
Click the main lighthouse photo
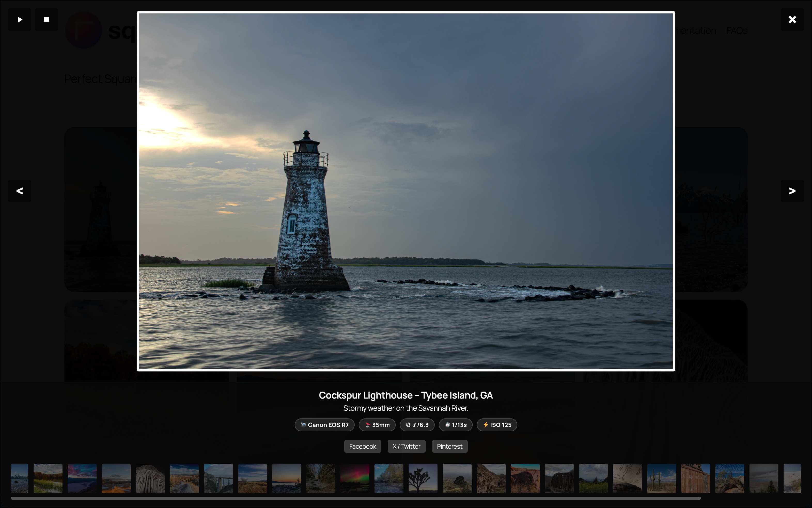tap(406, 191)
